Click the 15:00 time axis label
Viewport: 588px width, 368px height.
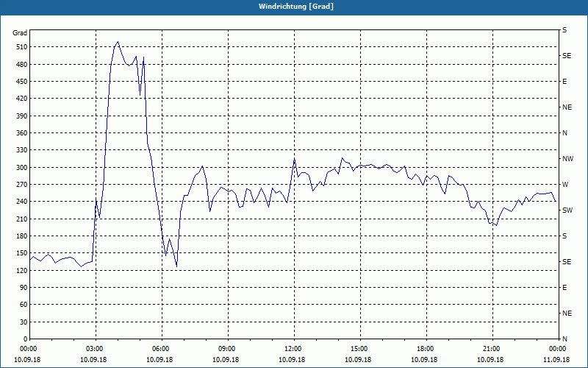click(x=360, y=349)
